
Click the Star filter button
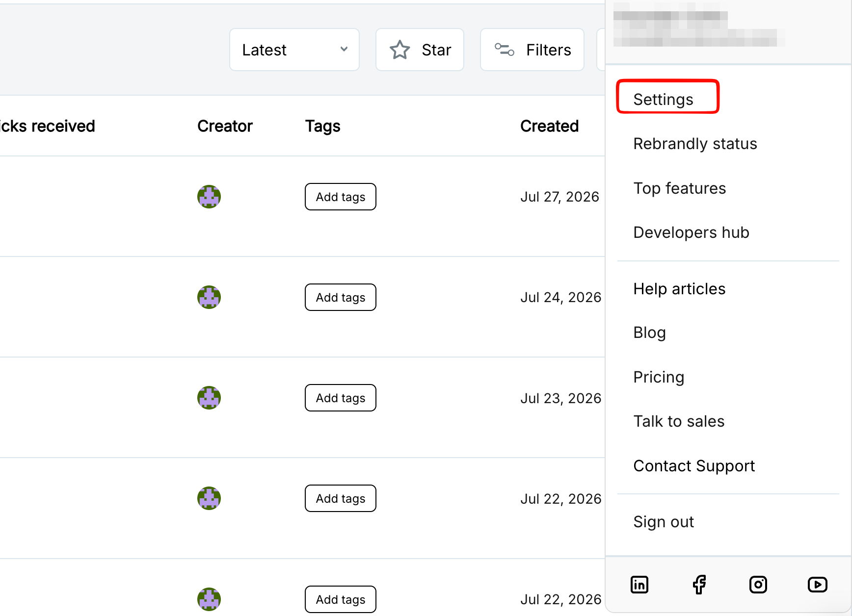(x=420, y=50)
